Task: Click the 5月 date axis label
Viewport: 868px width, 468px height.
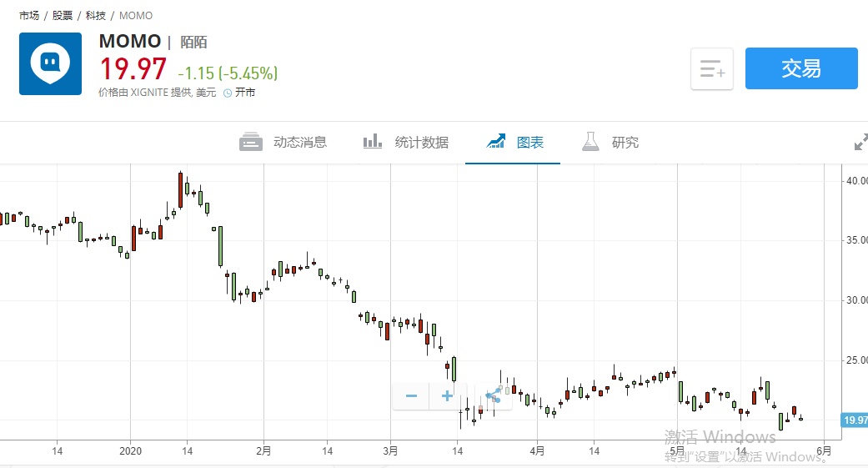Action: 676,451
